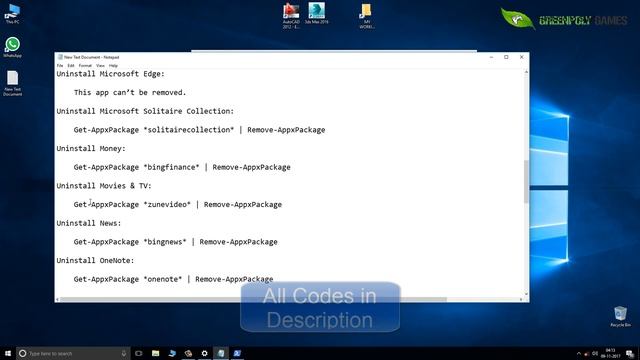Click the *zunevideo* command line
Screen dimensions: 640x360
click(x=178, y=204)
